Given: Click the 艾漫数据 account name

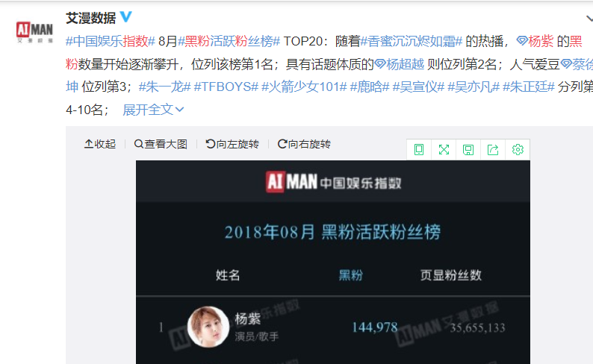Looking at the screenshot, I should (x=91, y=18).
